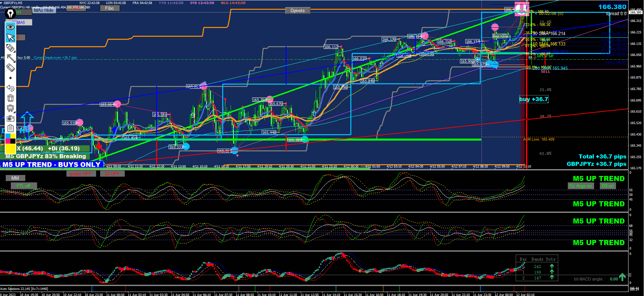Click the H1 timeframe button
Image resolution: width=644 pixels, height=296 pixels.
click(x=23, y=12)
